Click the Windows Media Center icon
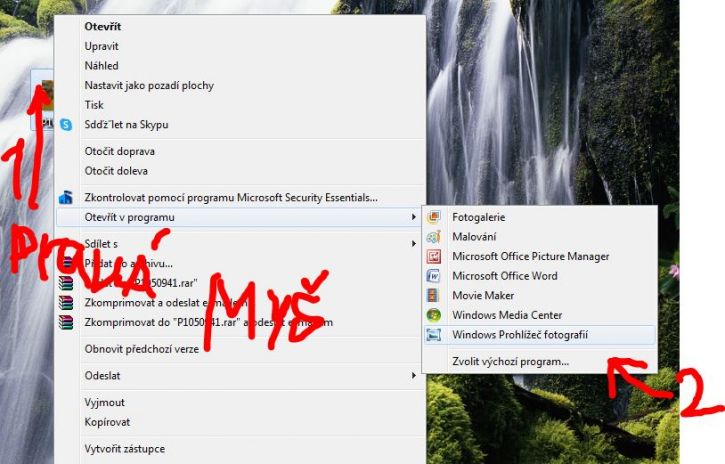 pyautogui.click(x=433, y=315)
